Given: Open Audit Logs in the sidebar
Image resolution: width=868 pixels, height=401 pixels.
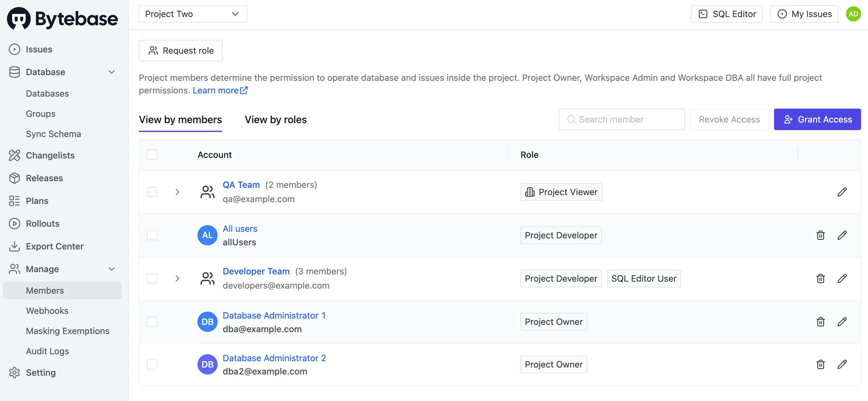Looking at the screenshot, I should [x=48, y=351].
